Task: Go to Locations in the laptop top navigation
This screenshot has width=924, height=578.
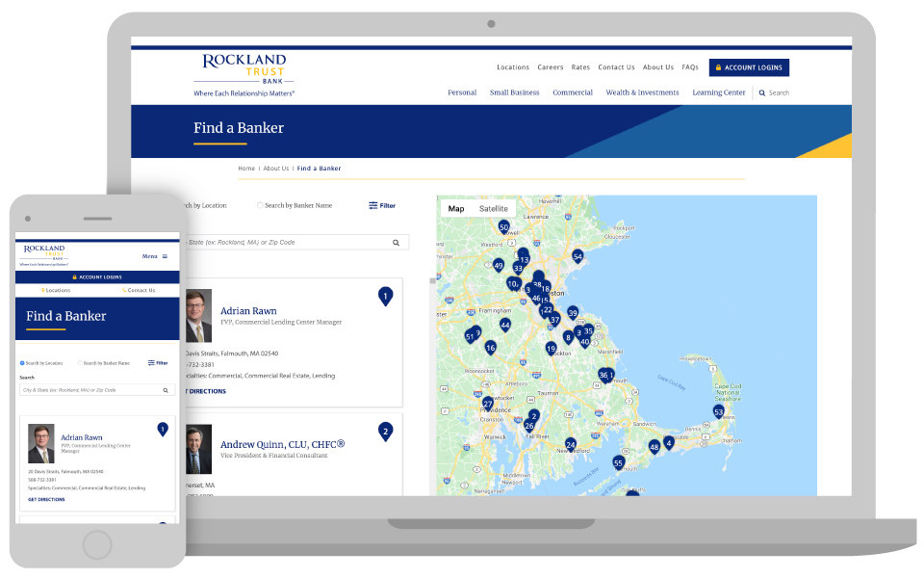Action: point(513,67)
